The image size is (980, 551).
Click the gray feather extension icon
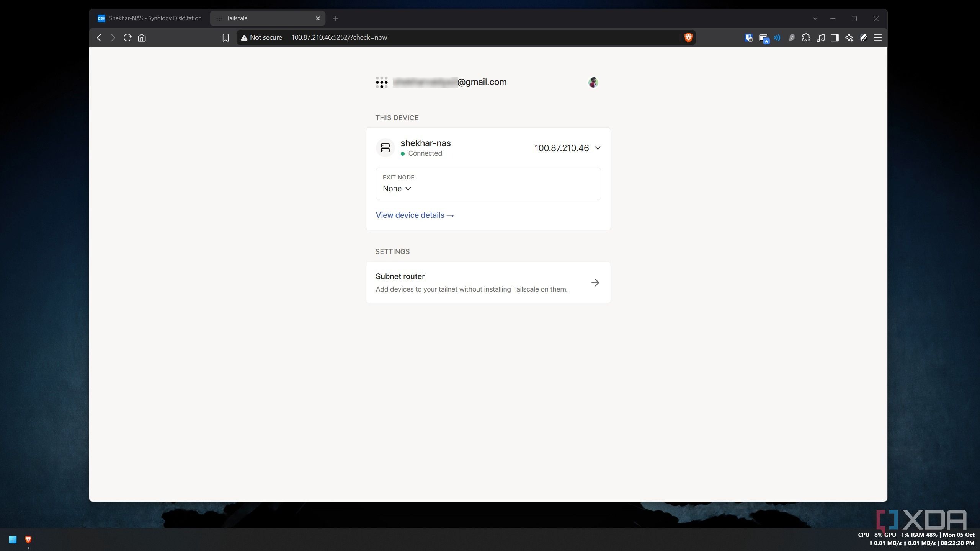(792, 37)
